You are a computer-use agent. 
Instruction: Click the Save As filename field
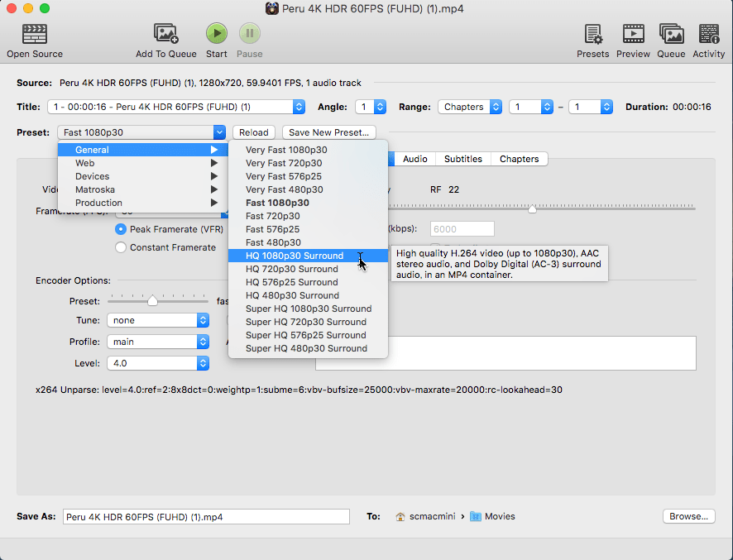206,516
